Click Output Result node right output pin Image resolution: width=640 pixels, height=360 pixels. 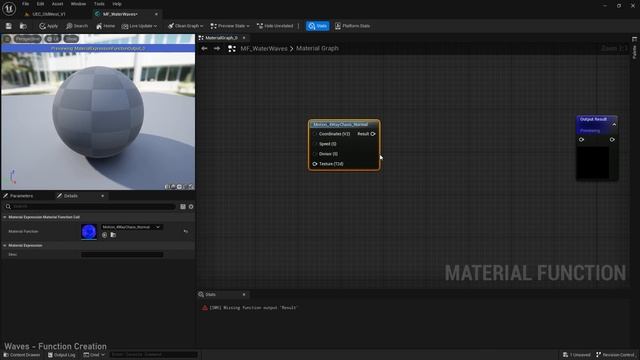click(x=612, y=140)
